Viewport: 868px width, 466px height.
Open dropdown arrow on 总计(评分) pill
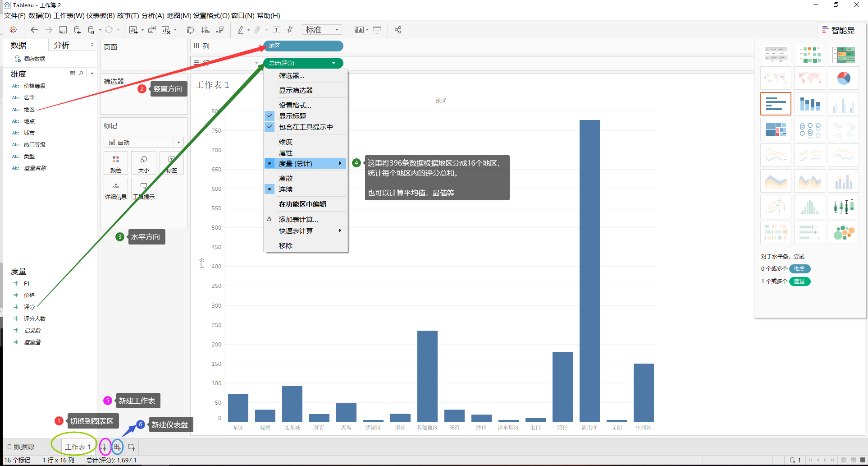334,63
